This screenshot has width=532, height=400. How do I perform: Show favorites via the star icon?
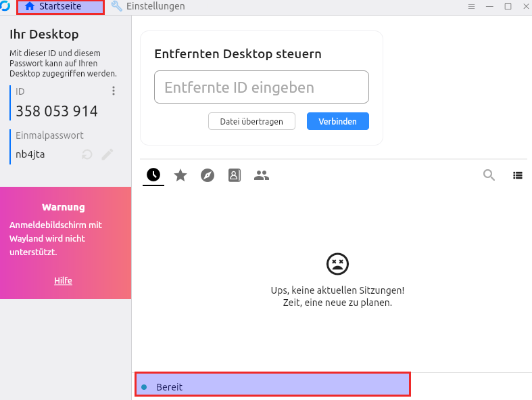pyautogui.click(x=180, y=175)
